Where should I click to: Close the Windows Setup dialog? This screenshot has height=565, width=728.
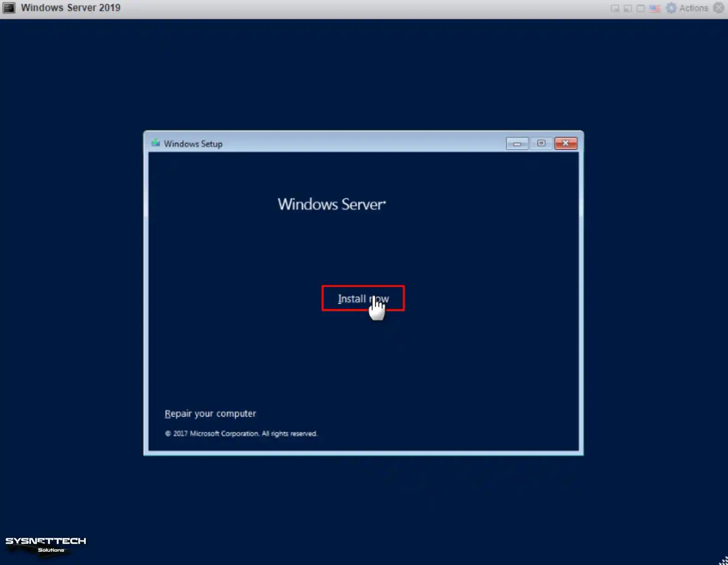pyautogui.click(x=566, y=143)
